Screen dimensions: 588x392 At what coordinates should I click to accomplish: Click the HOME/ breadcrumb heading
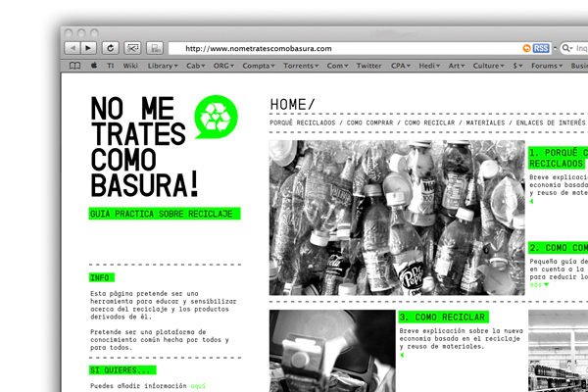[x=292, y=104]
